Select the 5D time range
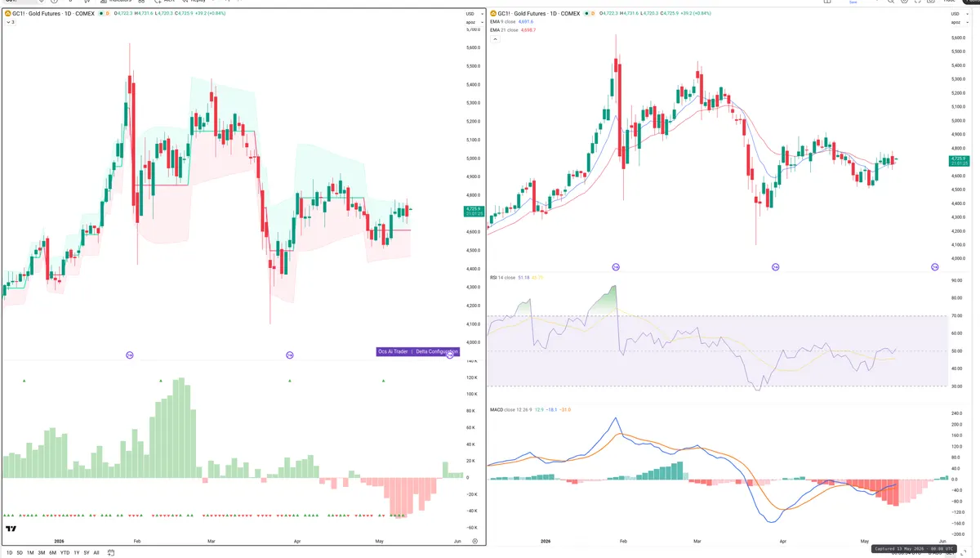The width and height of the screenshot is (980, 558). pos(20,553)
